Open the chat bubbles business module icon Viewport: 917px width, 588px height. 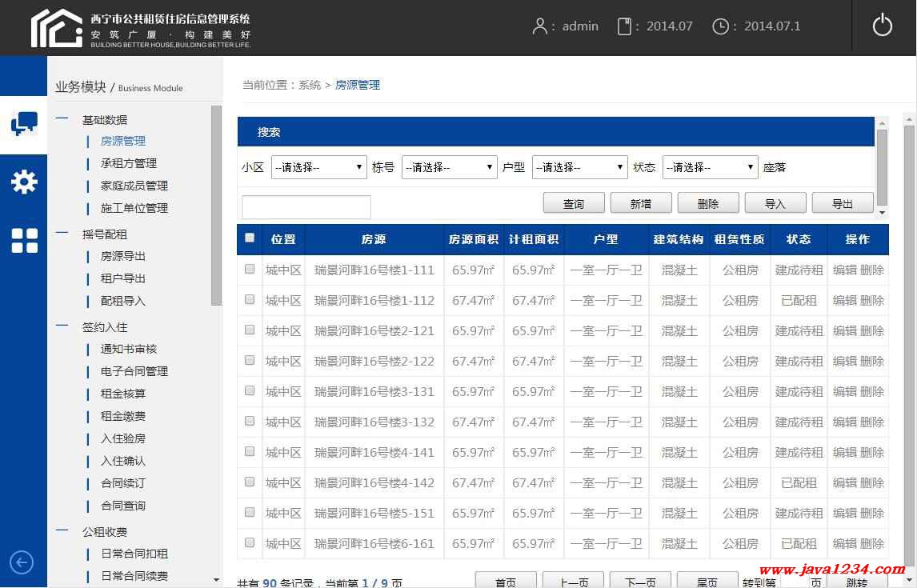point(24,123)
